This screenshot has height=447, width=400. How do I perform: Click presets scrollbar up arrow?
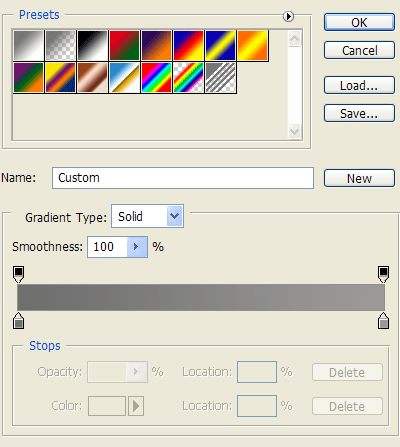[x=295, y=39]
